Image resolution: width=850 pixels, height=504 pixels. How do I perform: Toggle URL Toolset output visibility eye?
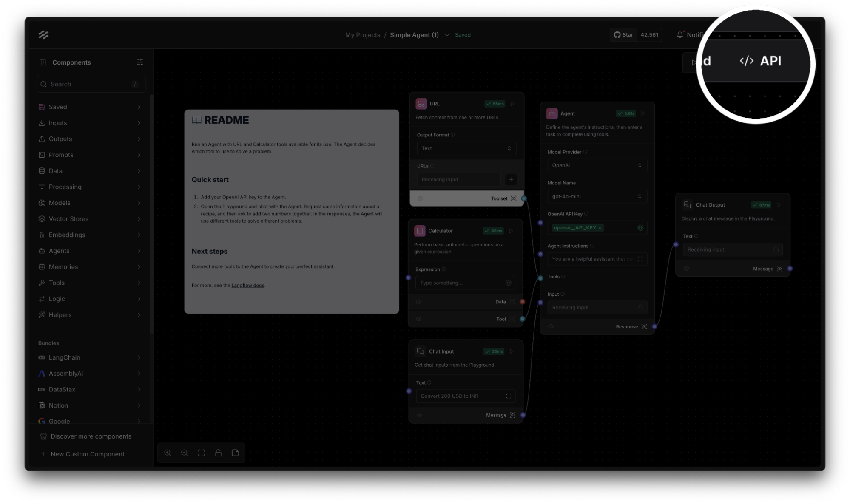point(420,198)
